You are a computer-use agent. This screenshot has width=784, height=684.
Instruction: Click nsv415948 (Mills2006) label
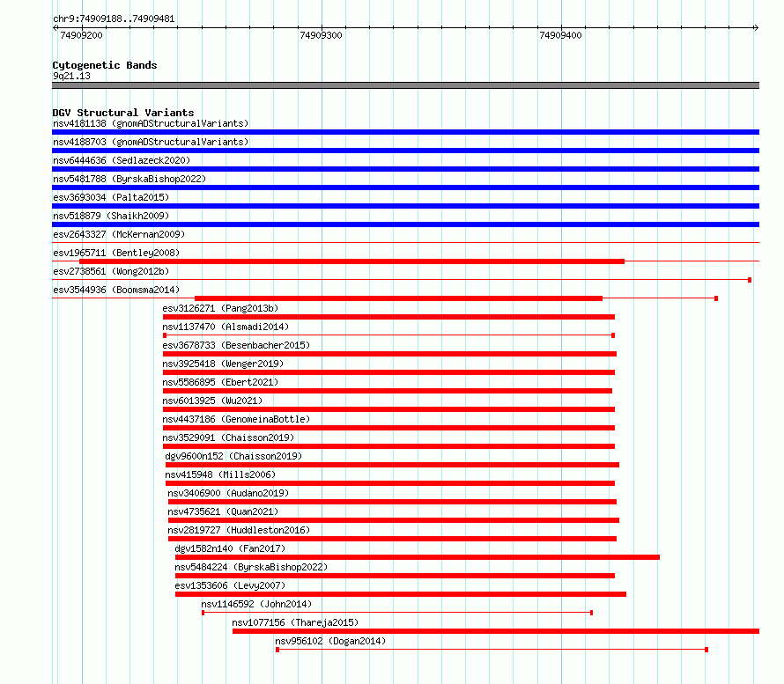[220, 474]
